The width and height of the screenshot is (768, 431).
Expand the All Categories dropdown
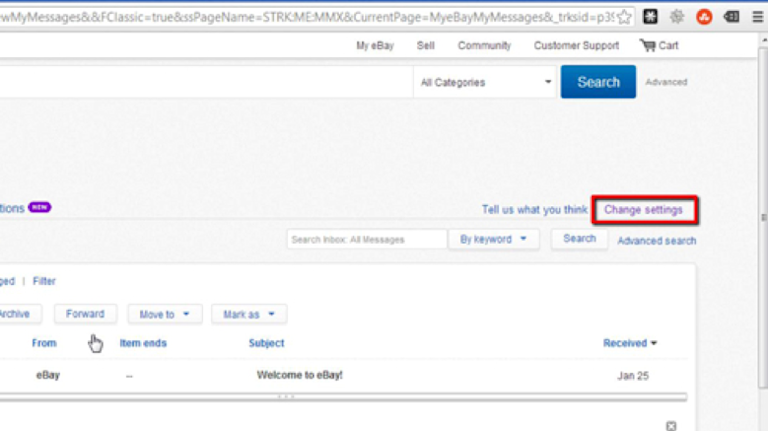(484, 82)
